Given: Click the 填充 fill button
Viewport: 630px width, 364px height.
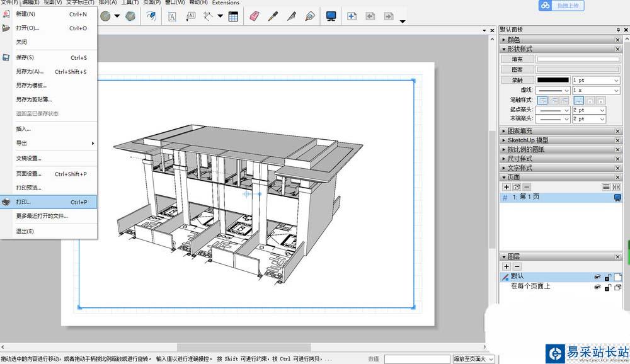Looking at the screenshot, I should tap(517, 59).
